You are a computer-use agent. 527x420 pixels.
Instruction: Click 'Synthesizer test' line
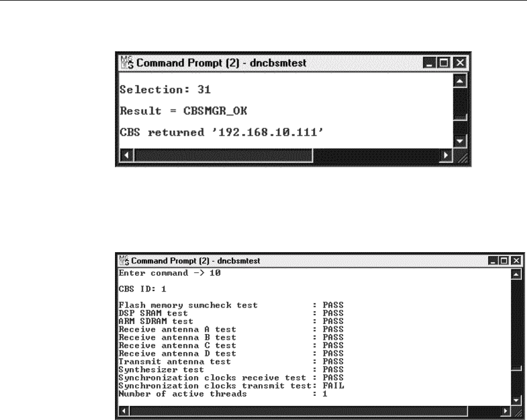pyautogui.click(x=231, y=370)
